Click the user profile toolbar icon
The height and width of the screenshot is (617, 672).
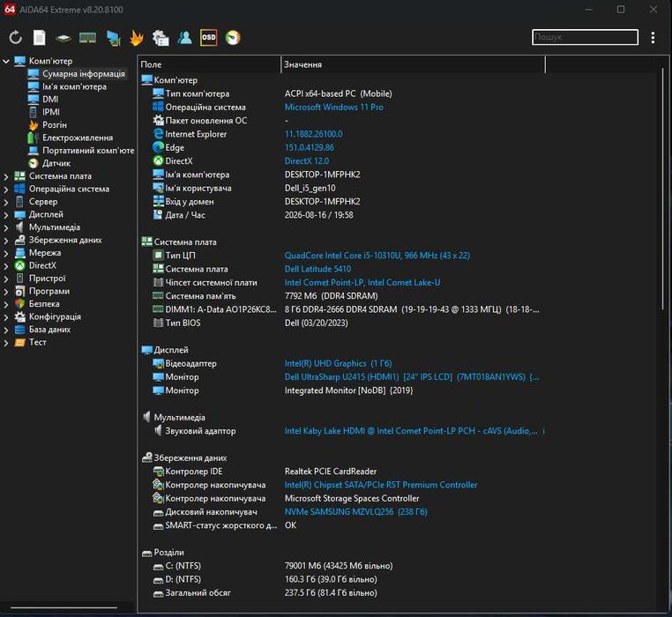click(x=184, y=38)
